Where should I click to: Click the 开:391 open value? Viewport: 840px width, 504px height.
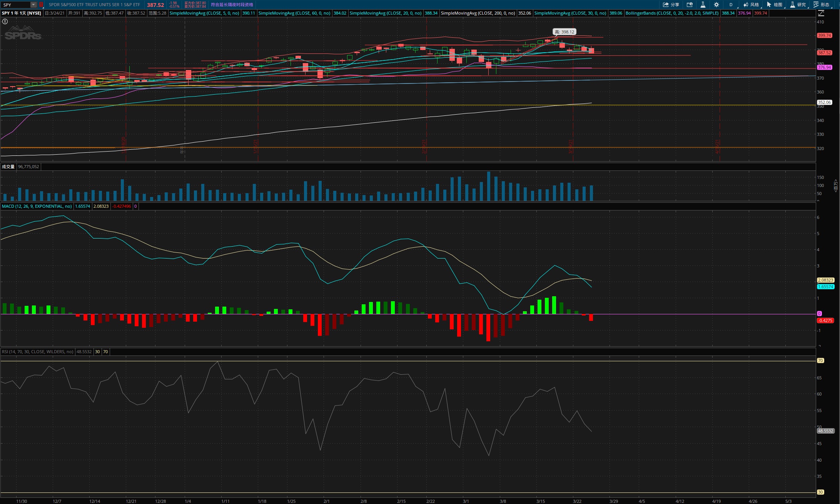click(74, 13)
